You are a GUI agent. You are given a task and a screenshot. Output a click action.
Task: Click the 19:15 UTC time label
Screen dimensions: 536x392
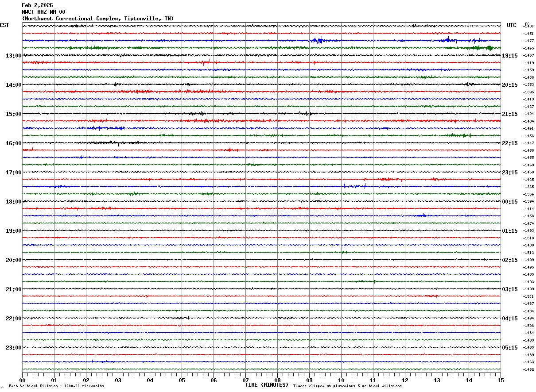click(x=509, y=56)
